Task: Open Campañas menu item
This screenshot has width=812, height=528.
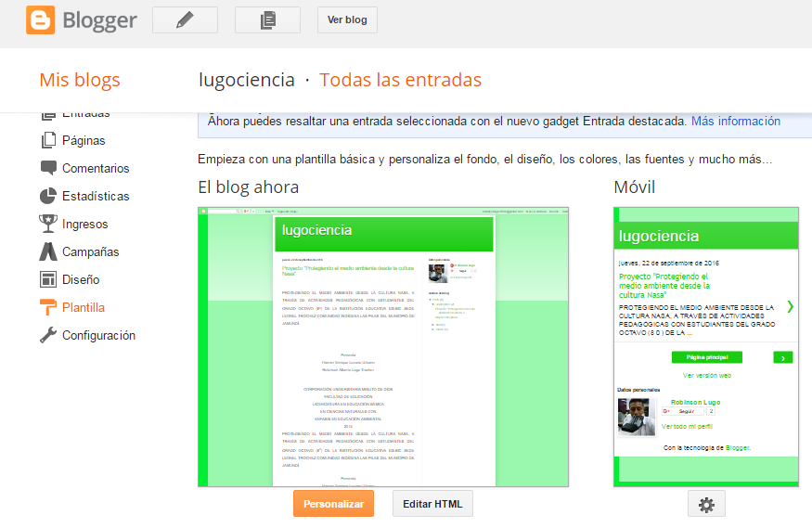Action: click(x=91, y=252)
